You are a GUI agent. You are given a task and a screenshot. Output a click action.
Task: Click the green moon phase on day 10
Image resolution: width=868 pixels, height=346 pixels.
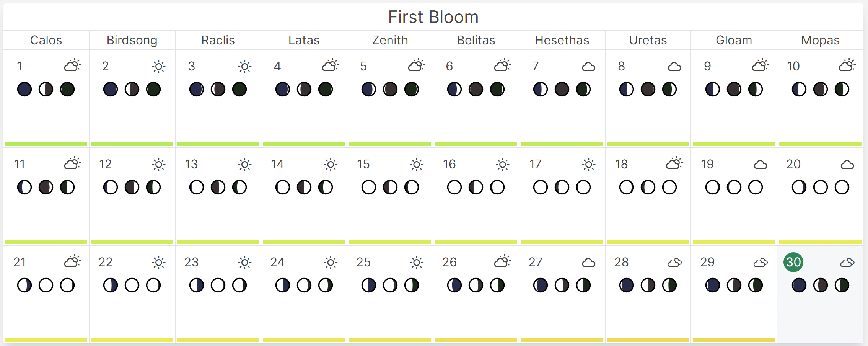(x=842, y=90)
